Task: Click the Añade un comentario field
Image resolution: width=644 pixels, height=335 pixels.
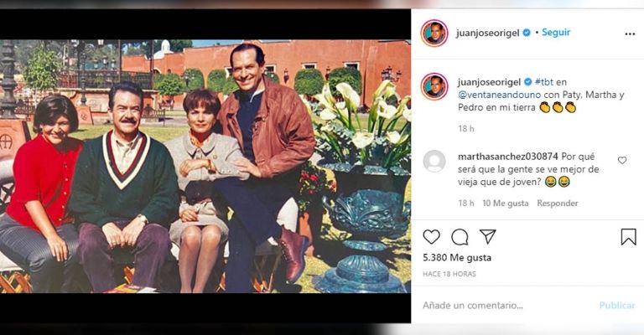Action: tap(505, 306)
